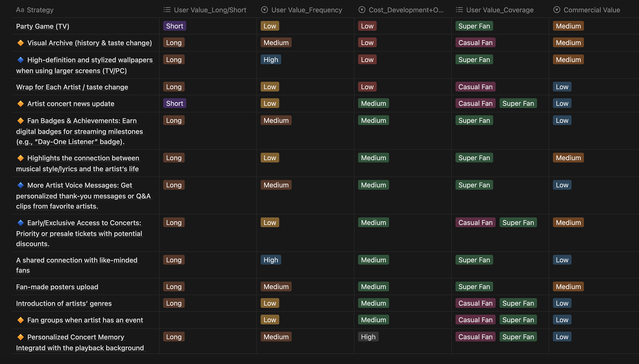639x364 pixels.
Task: Open Fan groups when artist has an event
Action: coord(85,320)
